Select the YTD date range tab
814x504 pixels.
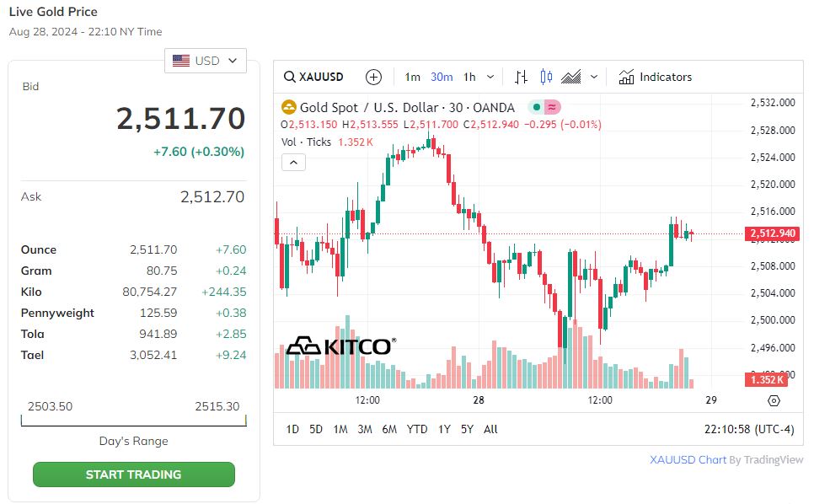click(x=417, y=429)
